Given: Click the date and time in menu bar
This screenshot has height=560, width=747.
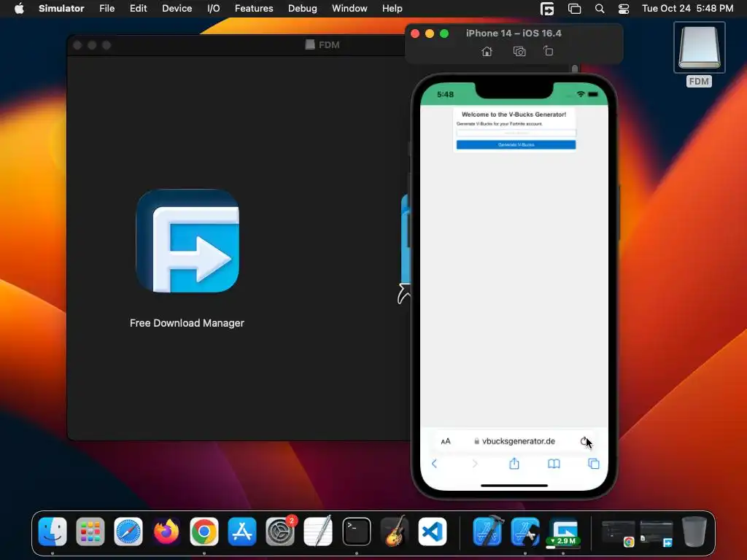Looking at the screenshot, I should [x=687, y=9].
